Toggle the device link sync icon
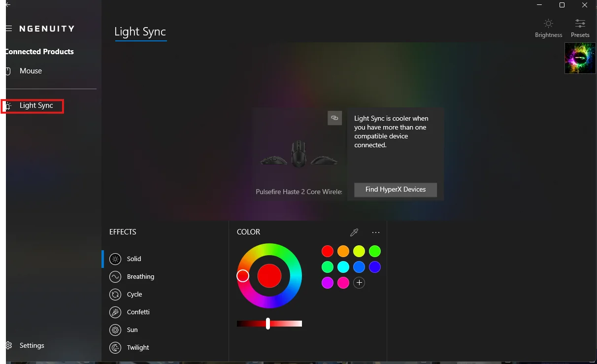 334,118
